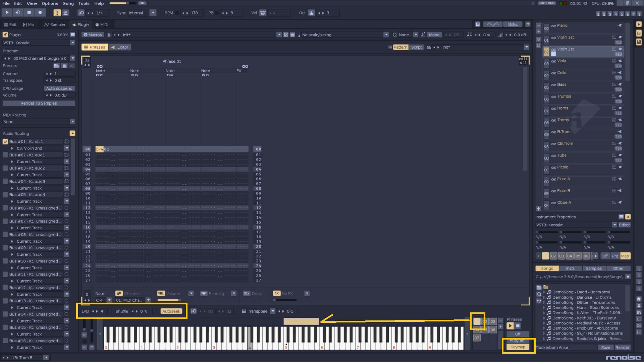Viewport: 644px width, 362px height.
Task: Uncheck the Bus #01 - Kt. st. 1 checkbox
Action: pos(5,141)
